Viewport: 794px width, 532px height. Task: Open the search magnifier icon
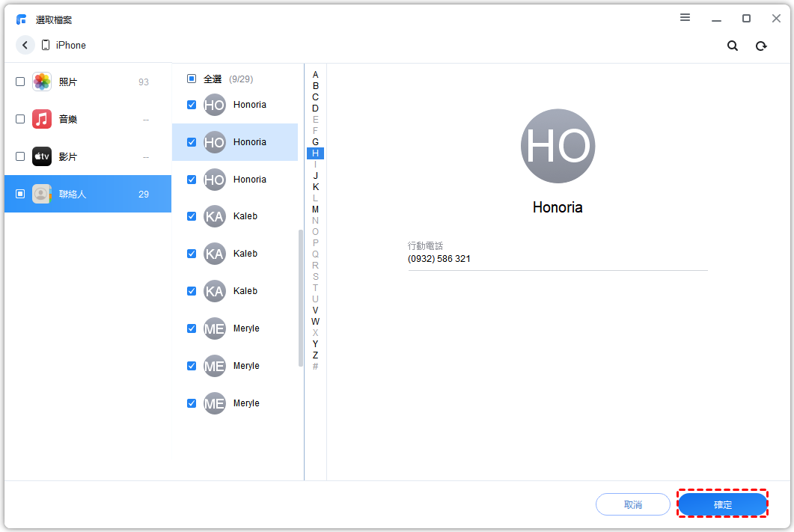[x=733, y=46]
